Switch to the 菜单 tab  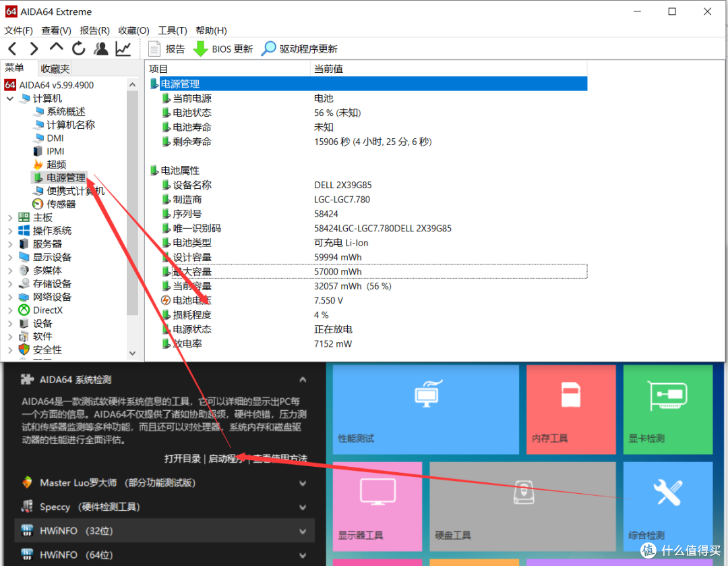click(x=14, y=68)
